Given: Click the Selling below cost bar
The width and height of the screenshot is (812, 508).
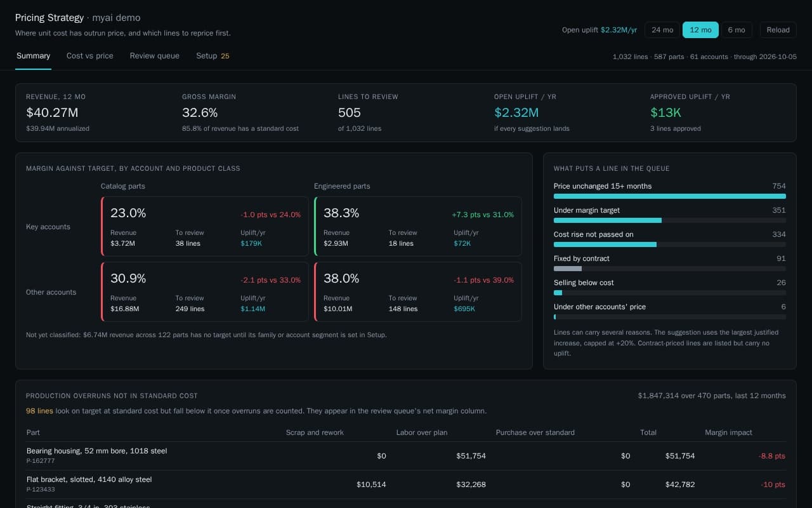Looking at the screenshot, I should 670,293.
